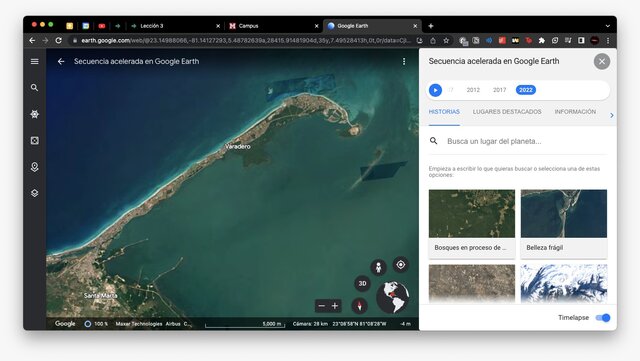Click the mini globe navigator
Image resolution: width=640 pixels, height=361 pixels.
tap(393, 297)
